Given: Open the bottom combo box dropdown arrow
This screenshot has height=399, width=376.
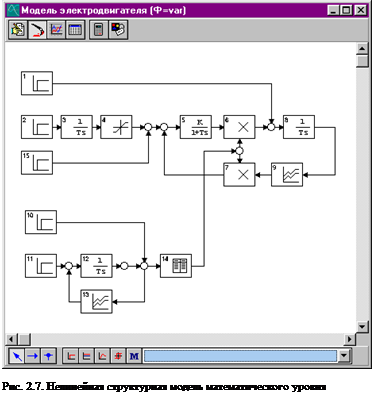Looking at the screenshot, I should click(344, 356).
